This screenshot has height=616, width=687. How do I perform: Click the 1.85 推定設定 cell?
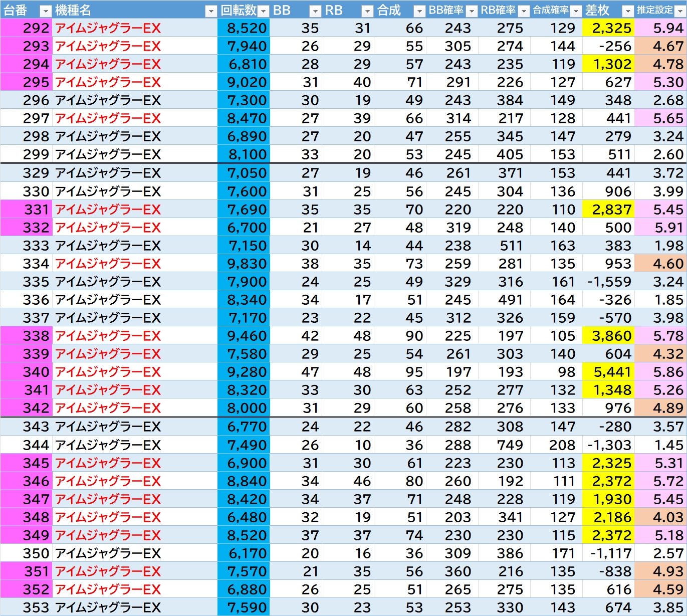pyautogui.click(x=660, y=300)
